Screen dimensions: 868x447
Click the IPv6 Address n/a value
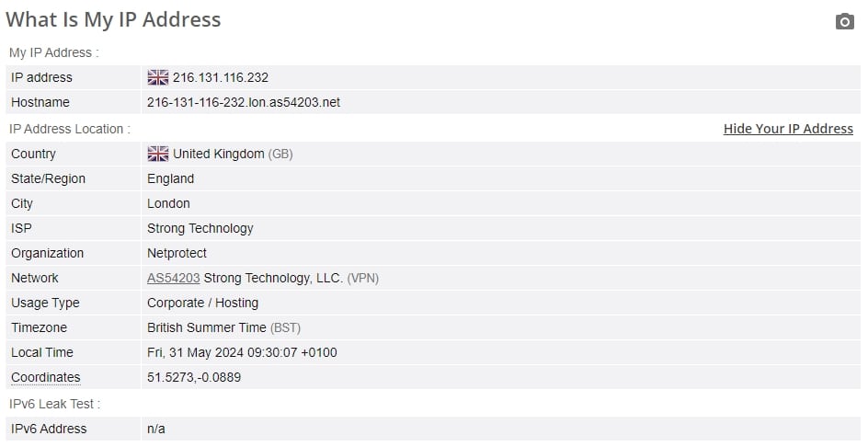[x=156, y=430]
